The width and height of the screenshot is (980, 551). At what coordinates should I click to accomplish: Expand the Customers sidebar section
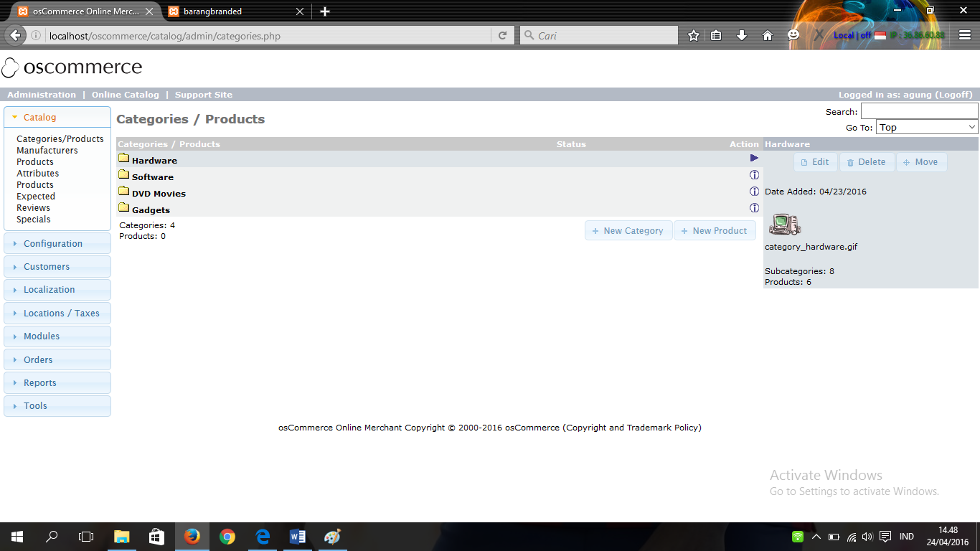[57, 267]
